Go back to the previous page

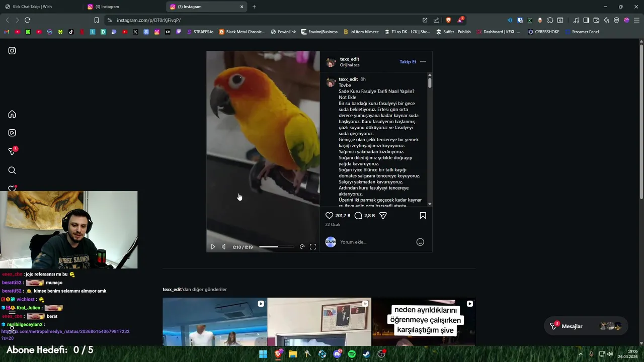click(7, 20)
